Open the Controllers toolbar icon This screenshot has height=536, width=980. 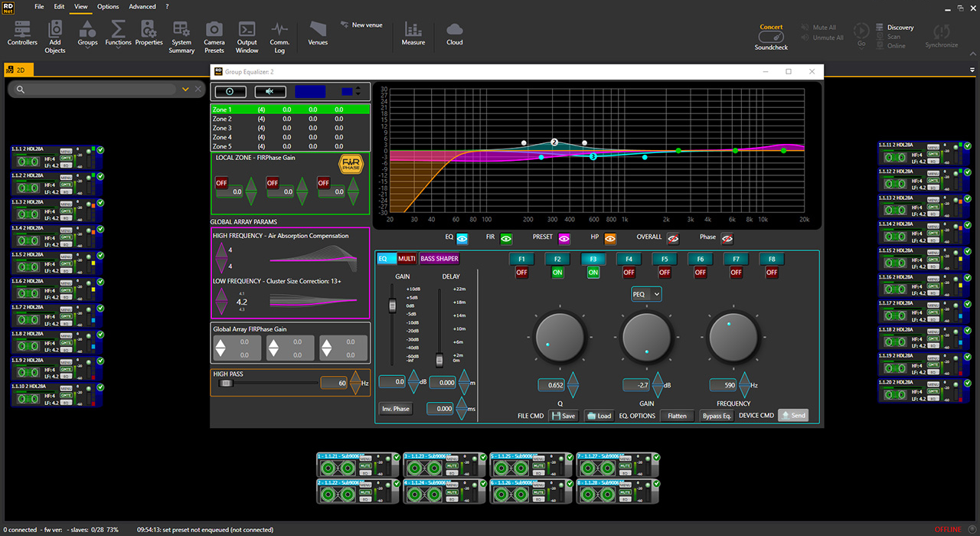[x=22, y=34]
